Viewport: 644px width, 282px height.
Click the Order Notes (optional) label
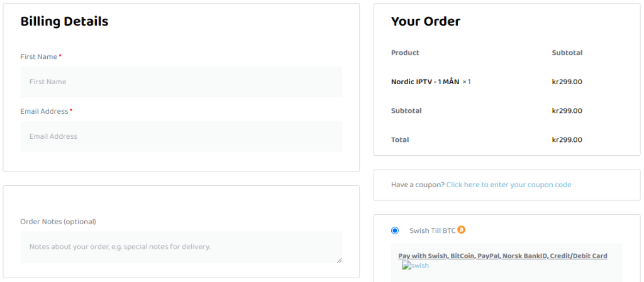coord(58,222)
